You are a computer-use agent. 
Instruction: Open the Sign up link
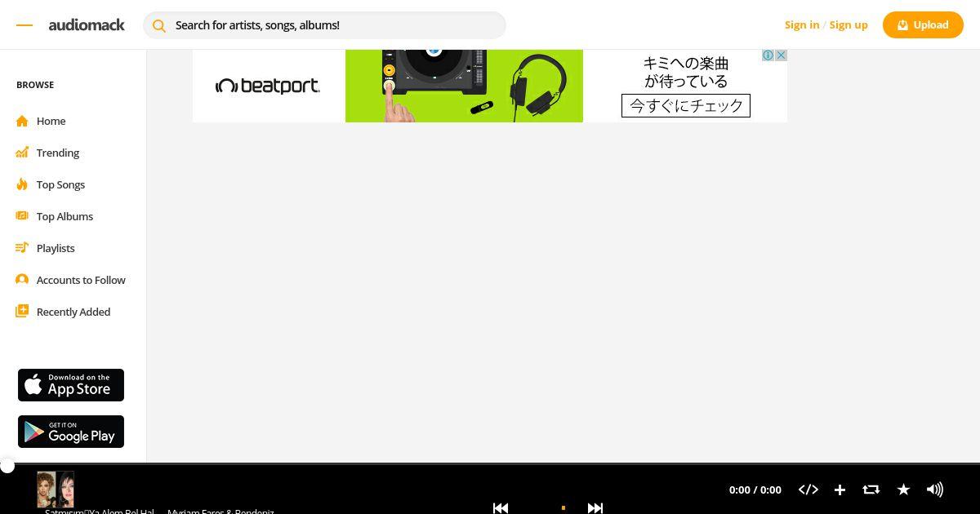coord(849,24)
